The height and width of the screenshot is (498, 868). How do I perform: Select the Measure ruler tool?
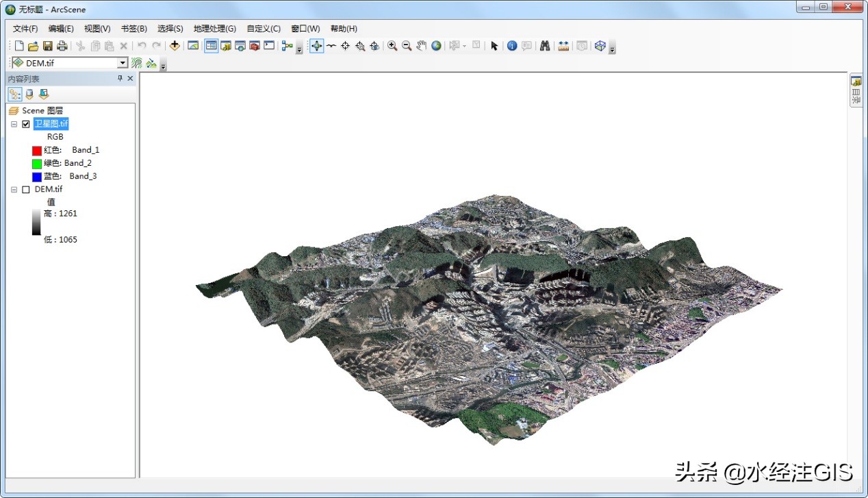point(563,46)
